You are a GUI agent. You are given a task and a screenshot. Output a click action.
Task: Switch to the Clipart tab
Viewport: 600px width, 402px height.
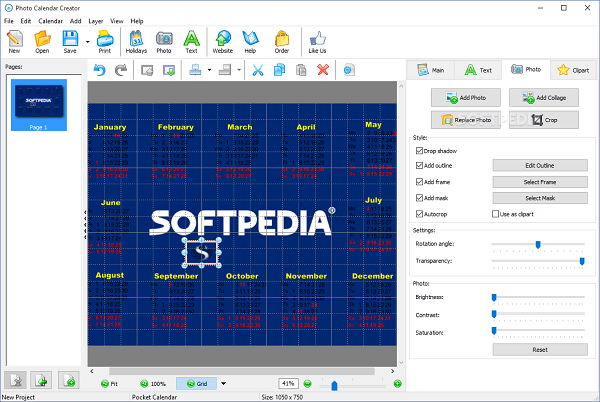point(573,70)
